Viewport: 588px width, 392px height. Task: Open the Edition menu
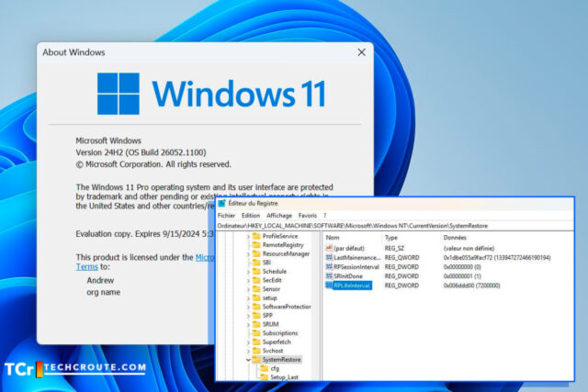(251, 216)
